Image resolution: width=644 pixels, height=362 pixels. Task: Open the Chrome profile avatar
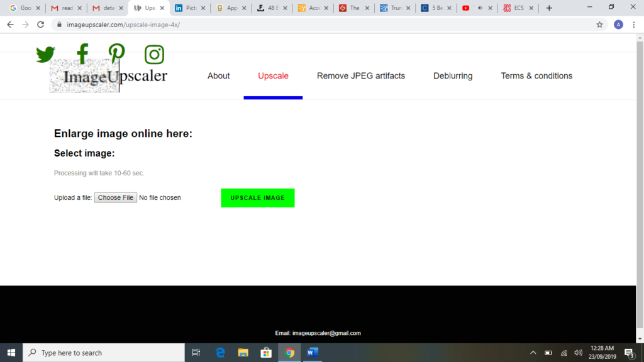click(618, 25)
